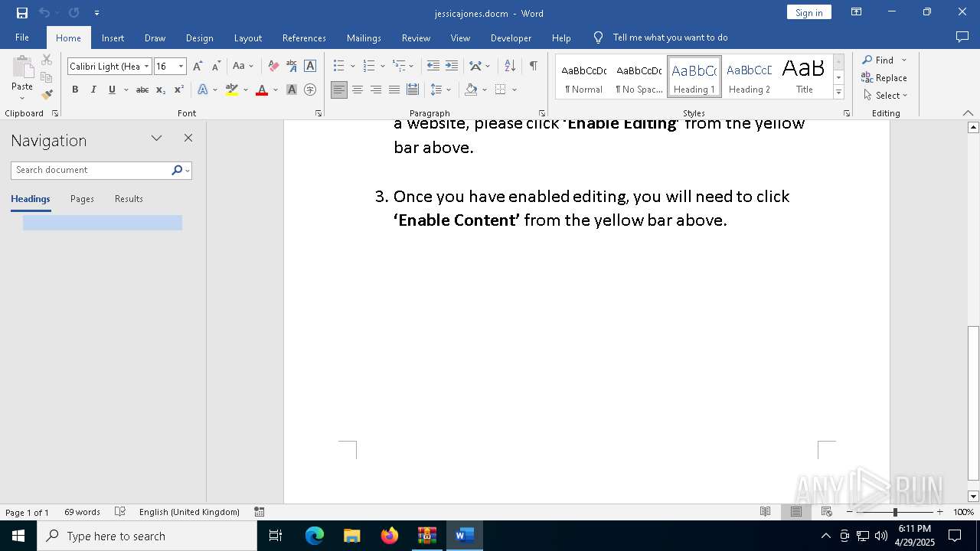This screenshot has width=980, height=551.
Task: Save the document with the floppy icon
Action: point(22,13)
